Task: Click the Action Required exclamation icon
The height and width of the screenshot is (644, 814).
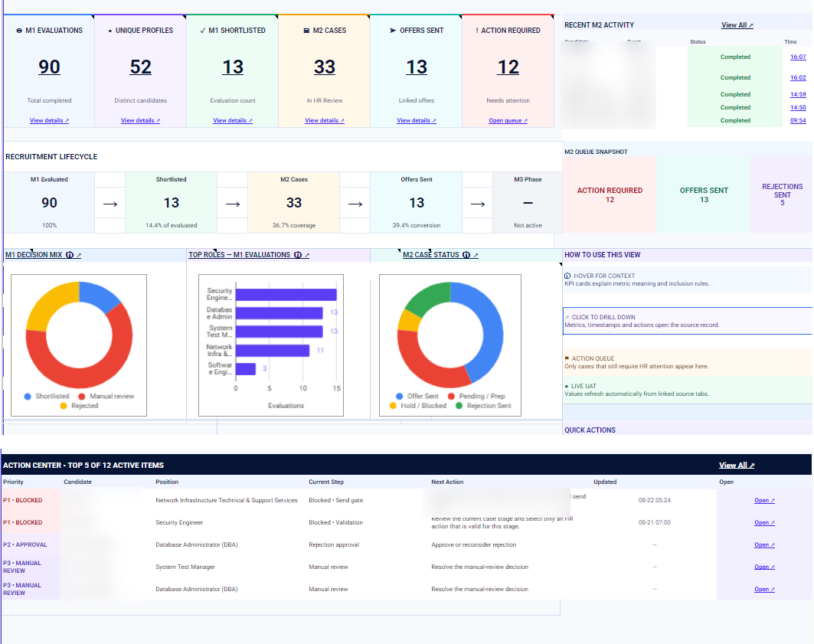Action: pyautogui.click(x=477, y=31)
